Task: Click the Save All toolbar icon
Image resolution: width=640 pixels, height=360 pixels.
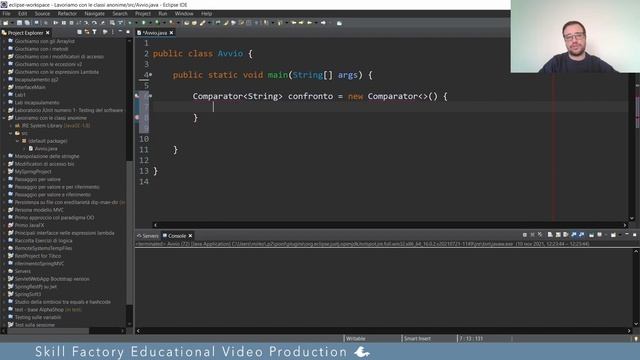Action: click(27, 23)
